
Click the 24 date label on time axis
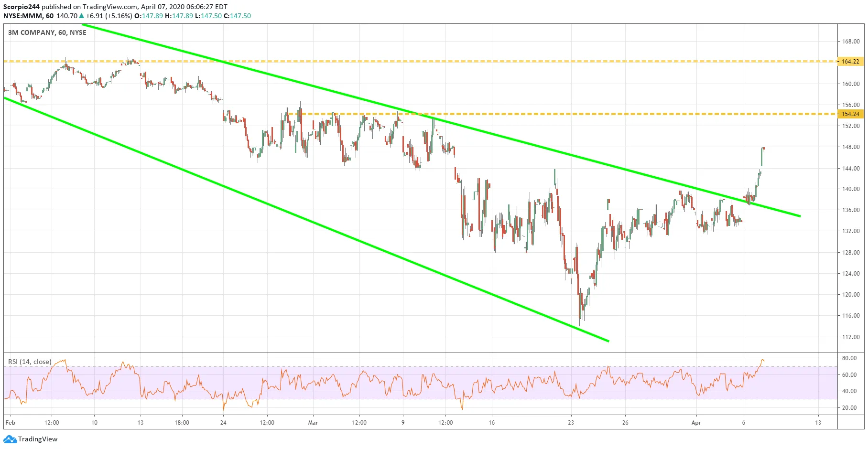(223, 423)
